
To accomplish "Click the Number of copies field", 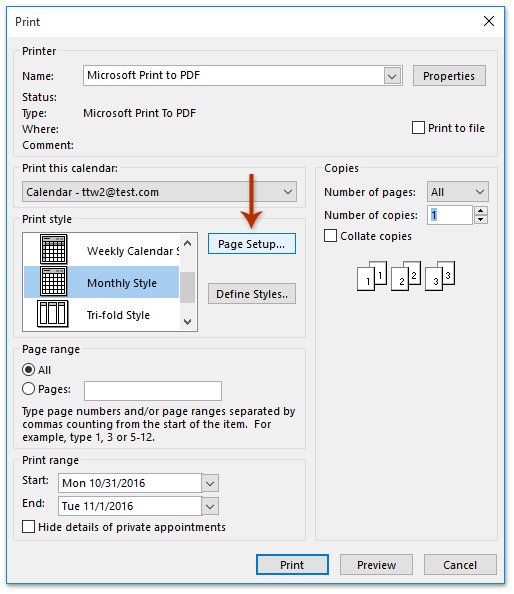I will coord(450,215).
